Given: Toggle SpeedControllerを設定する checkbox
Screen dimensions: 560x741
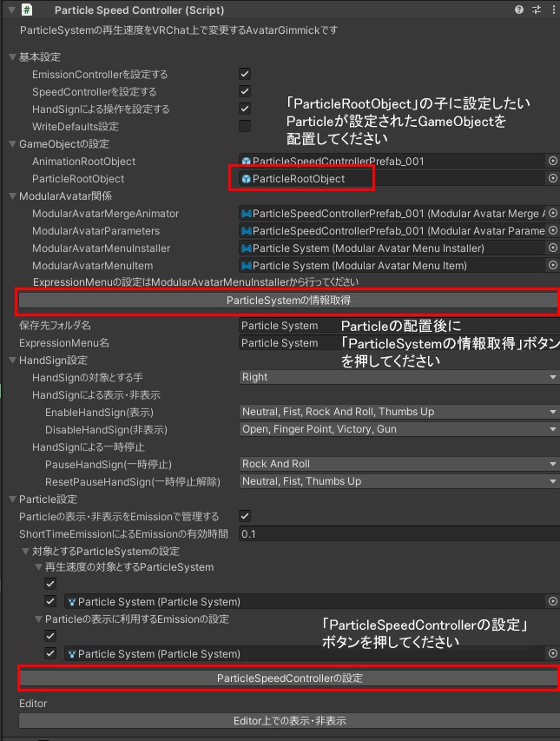Looking at the screenshot, I should tap(245, 92).
